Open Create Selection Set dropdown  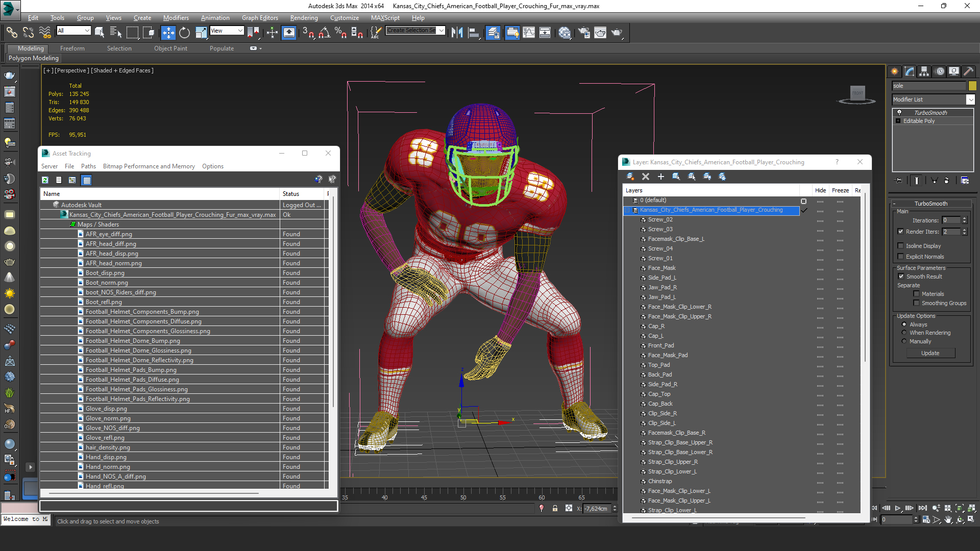441,31
